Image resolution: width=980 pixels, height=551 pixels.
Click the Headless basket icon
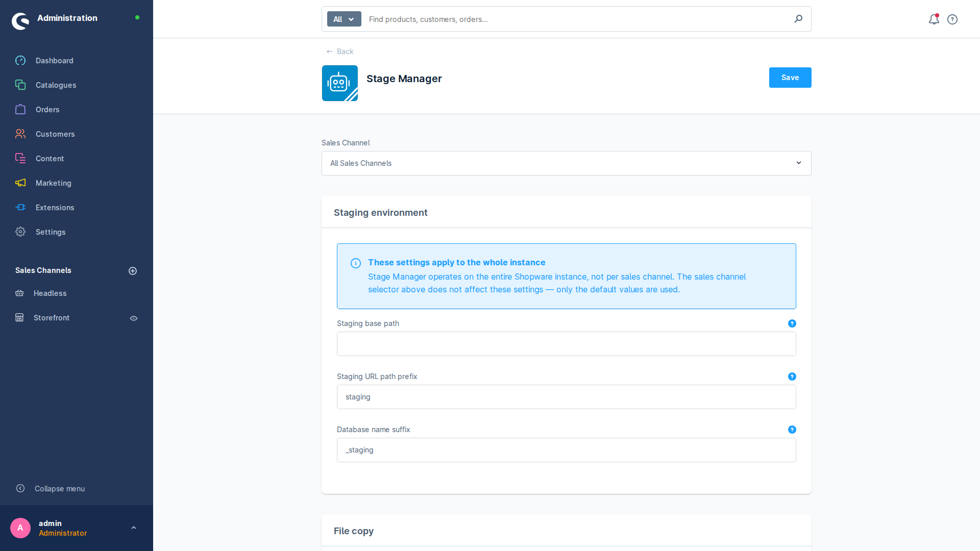point(19,293)
